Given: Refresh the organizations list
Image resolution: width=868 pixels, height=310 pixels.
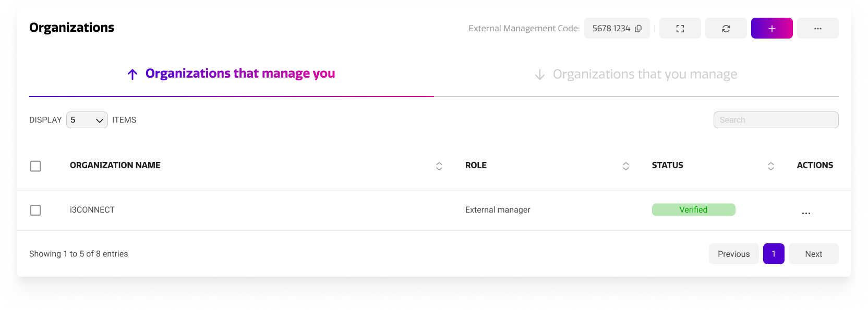Looking at the screenshot, I should coord(726,28).
